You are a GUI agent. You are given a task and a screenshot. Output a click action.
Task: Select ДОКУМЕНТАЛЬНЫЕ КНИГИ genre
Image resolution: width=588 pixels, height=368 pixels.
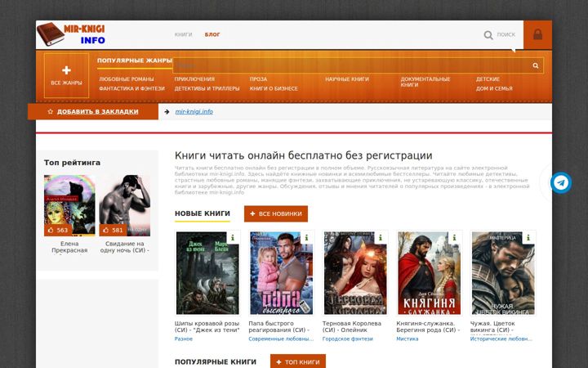425,82
